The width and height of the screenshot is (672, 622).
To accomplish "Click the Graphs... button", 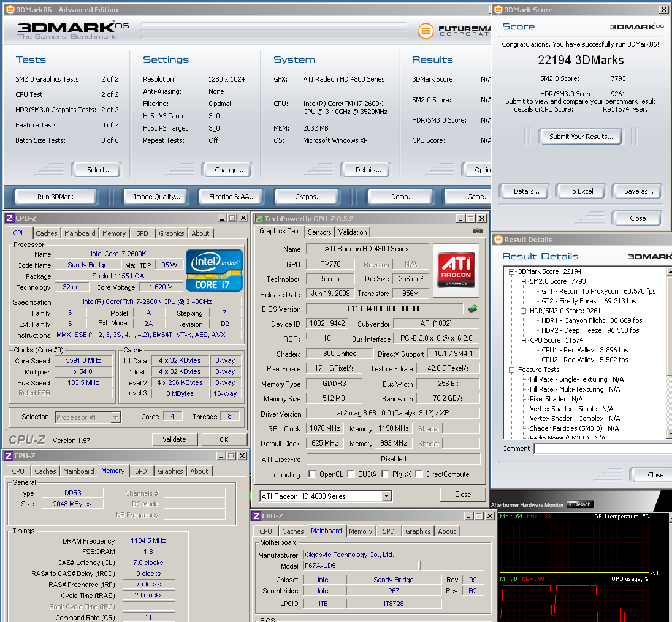I will pos(308,197).
